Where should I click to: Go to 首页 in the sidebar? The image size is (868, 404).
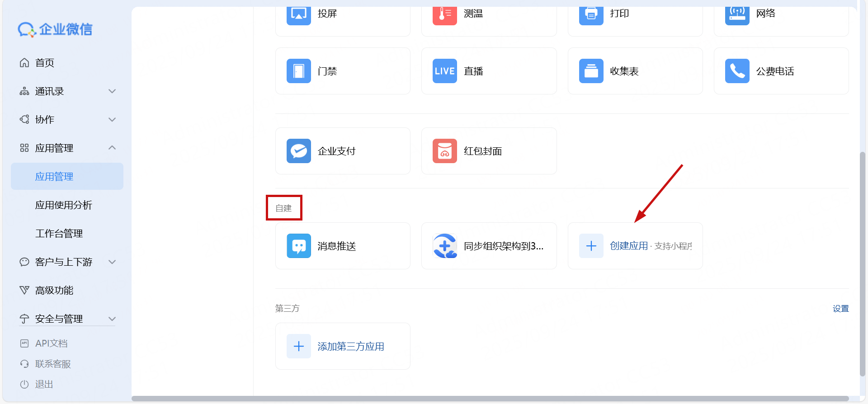(x=44, y=63)
